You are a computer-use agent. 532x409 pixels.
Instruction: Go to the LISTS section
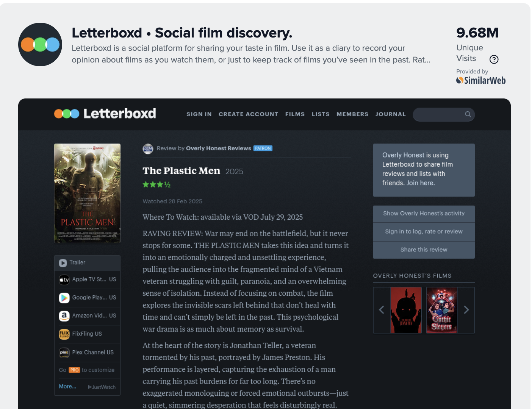coord(321,114)
